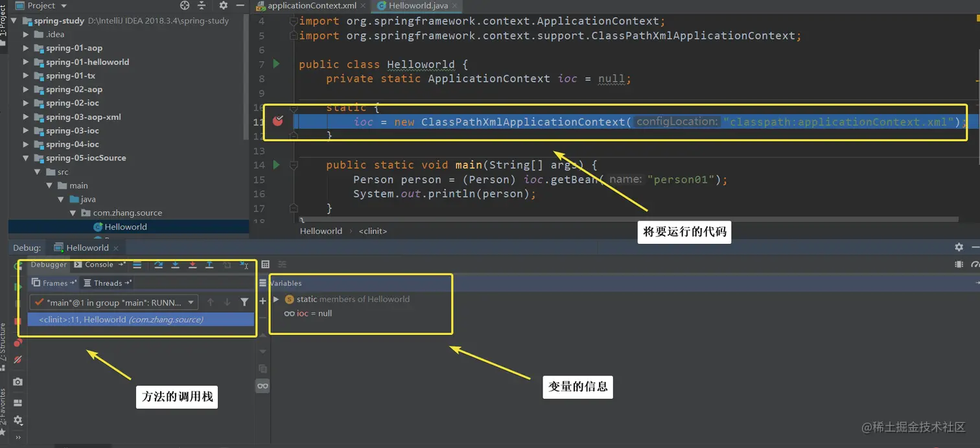Open debug settings gear in left strip
This screenshot has width=980, height=448.
coord(18,420)
